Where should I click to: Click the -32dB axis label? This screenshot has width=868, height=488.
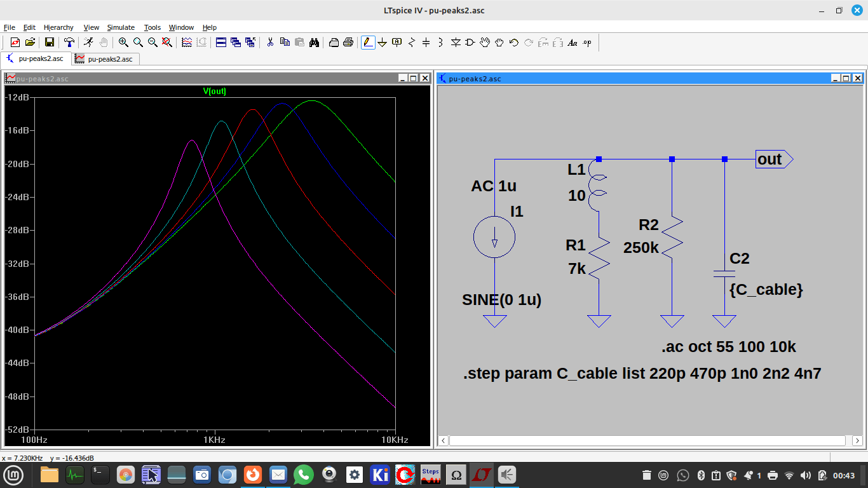pyautogui.click(x=18, y=264)
